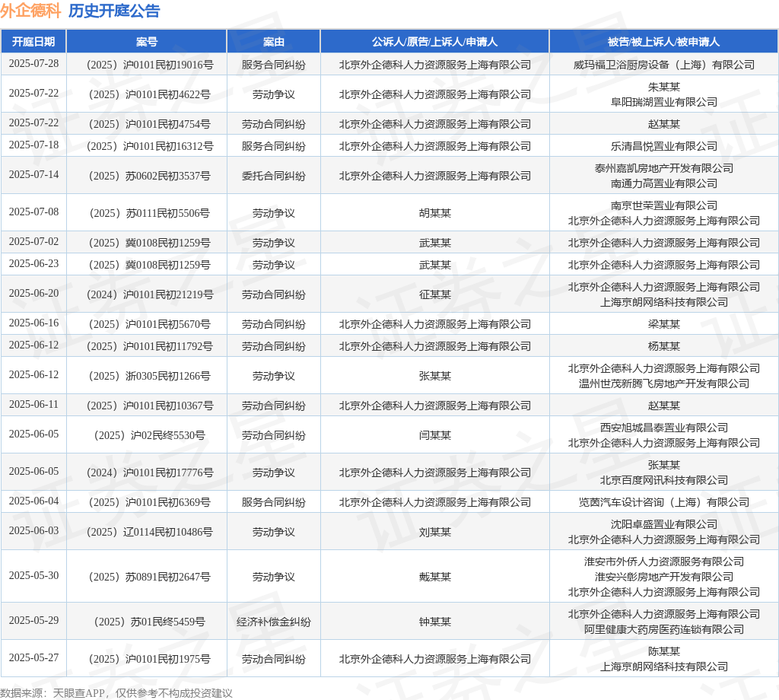
Task: Click the hearing date 2025-07-14
Action: click(x=33, y=174)
